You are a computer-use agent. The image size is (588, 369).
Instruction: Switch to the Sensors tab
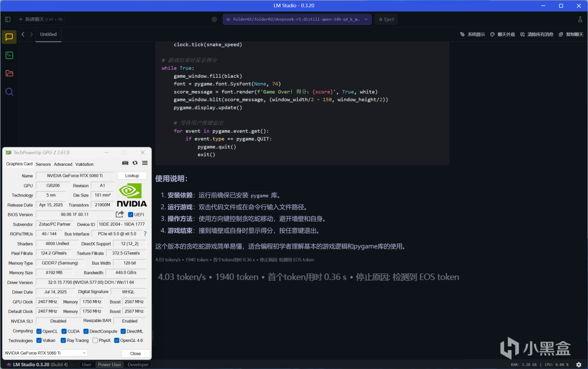[43, 164]
